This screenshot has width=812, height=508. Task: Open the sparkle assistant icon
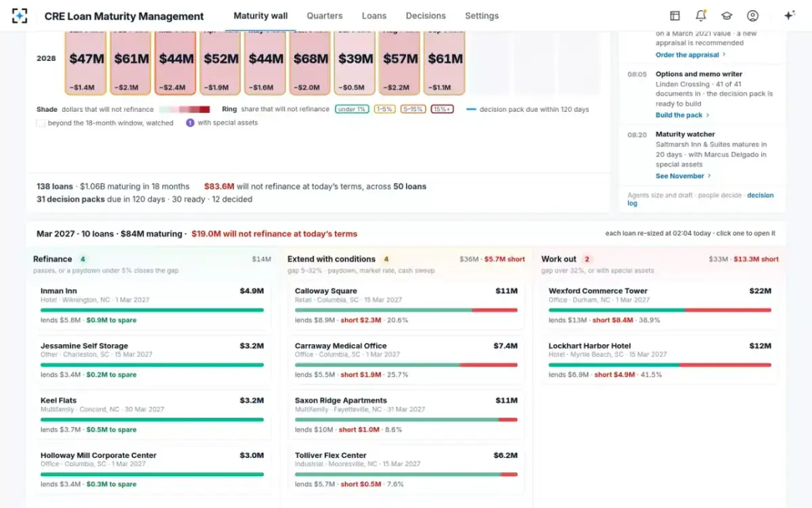789,16
